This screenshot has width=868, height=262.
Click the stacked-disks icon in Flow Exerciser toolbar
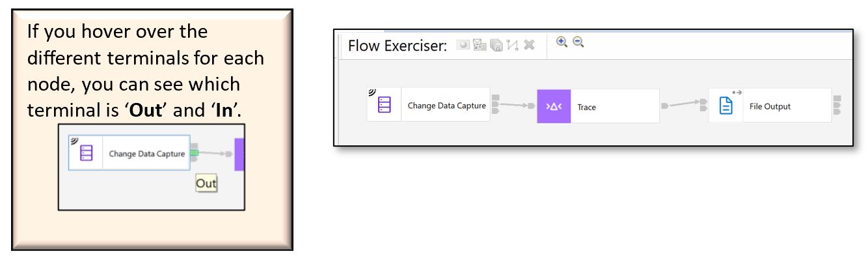coord(496,46)
